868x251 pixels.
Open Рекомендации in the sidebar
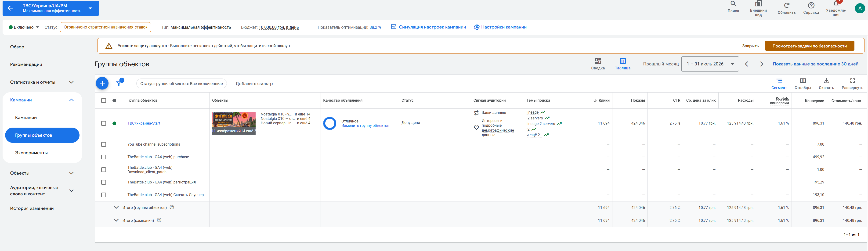pyautogui.click(x=26, y=64)
